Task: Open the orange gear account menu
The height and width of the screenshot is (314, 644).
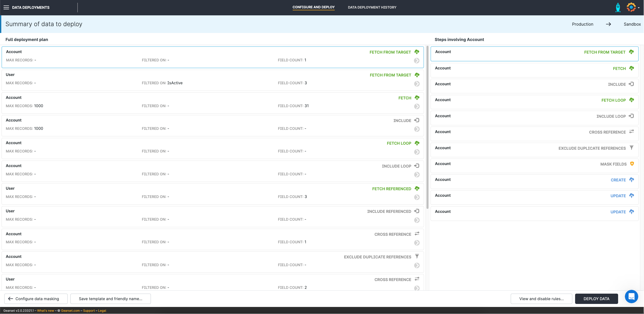Action: point(631,7)
